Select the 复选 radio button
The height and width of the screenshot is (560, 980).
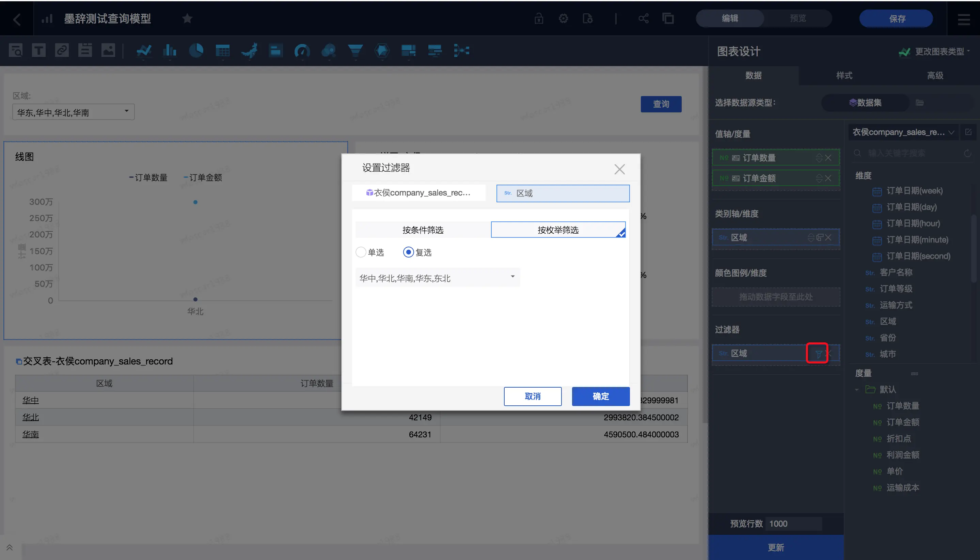pos(408,252)
